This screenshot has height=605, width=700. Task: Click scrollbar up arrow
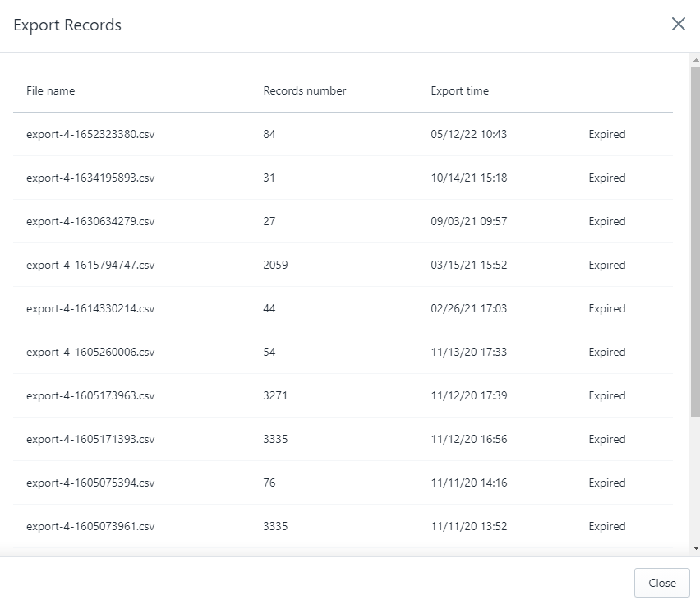[696, 59]
